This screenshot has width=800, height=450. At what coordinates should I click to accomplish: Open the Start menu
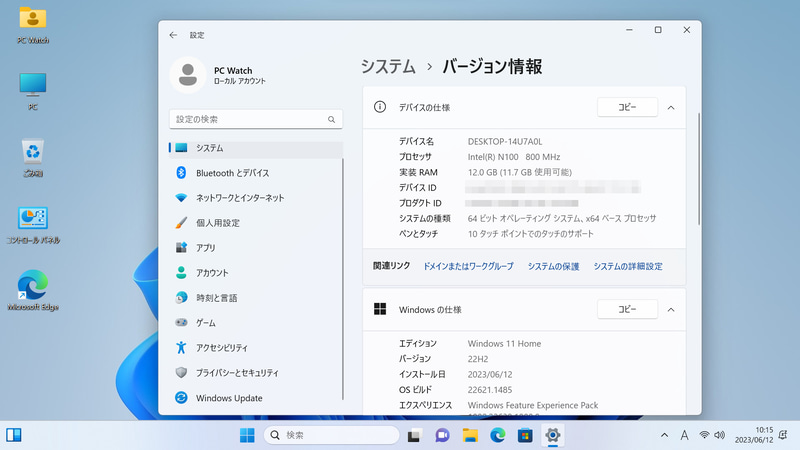click(247, 435)
